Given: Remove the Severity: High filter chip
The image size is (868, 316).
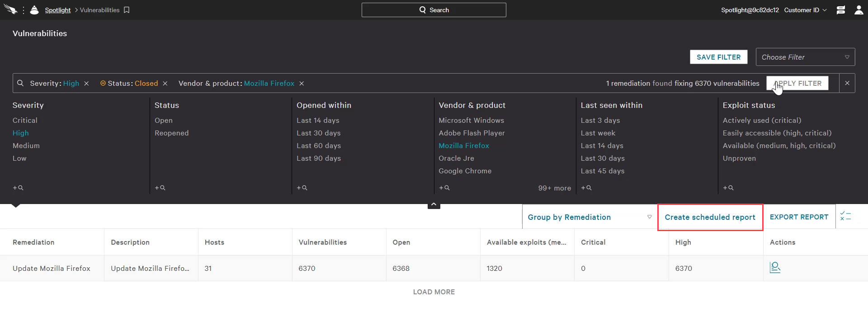Looking at the screenshot, I should [x=86, y=84].
